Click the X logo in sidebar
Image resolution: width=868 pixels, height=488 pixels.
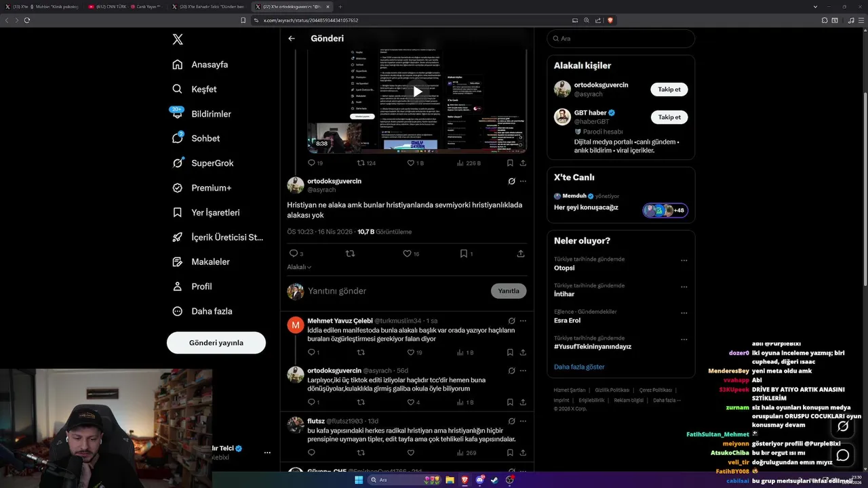178,39
